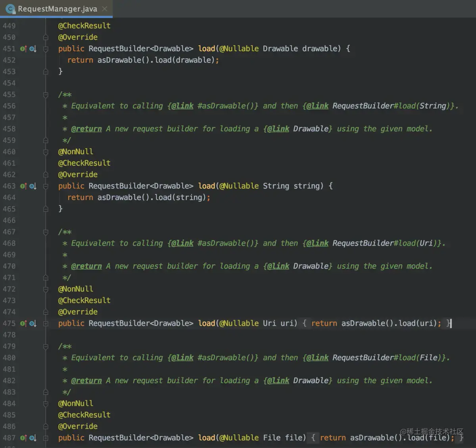
Task: Click the implemented-in gutter icon on line 487
Action: point(33,438)
